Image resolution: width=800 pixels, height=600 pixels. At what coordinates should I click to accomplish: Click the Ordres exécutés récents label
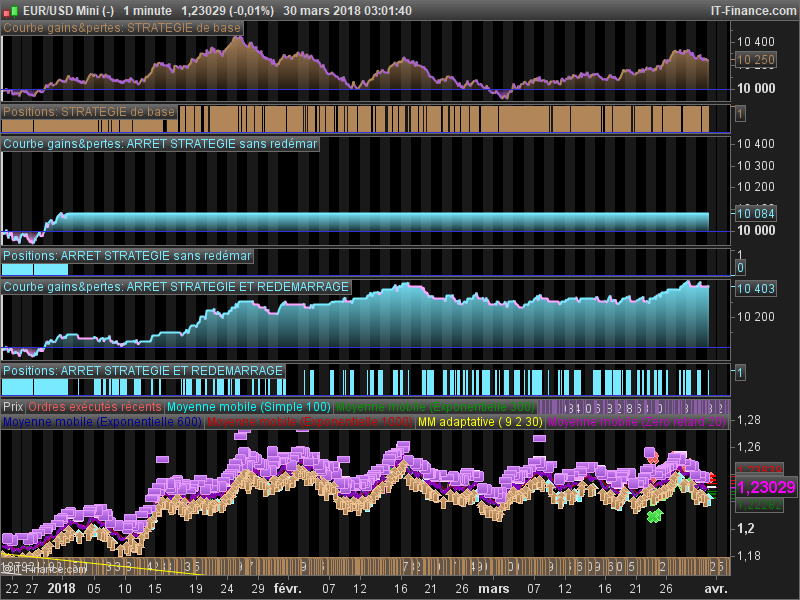point(94,407)
